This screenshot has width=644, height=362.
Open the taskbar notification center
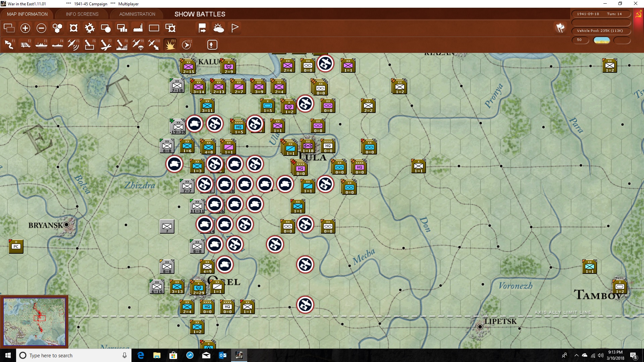[633, 356]
